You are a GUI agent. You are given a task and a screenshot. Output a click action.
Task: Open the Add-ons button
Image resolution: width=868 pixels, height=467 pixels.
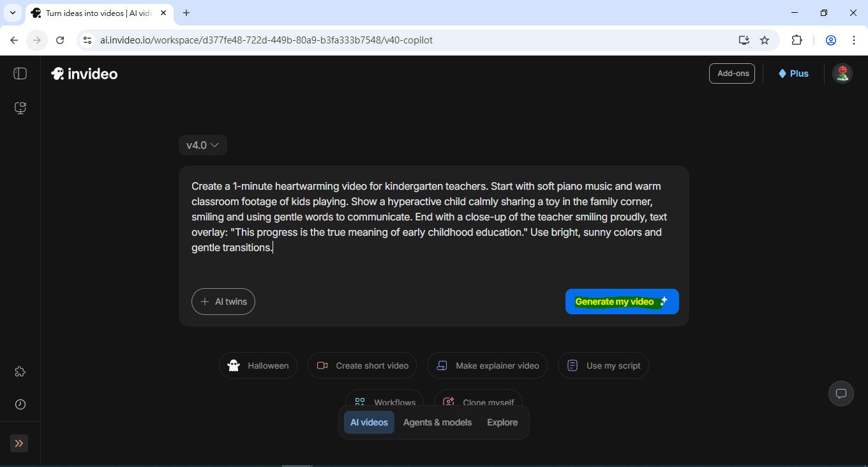(x=731, y=73)
